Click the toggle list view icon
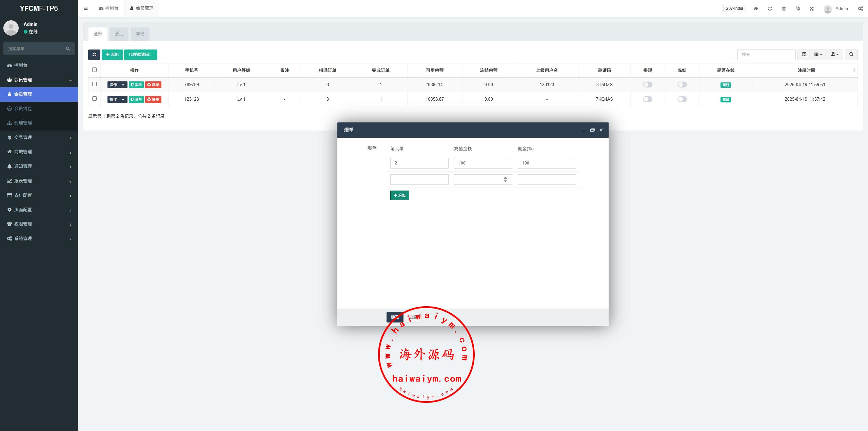 pyautogui.click(x=804, y=55)
